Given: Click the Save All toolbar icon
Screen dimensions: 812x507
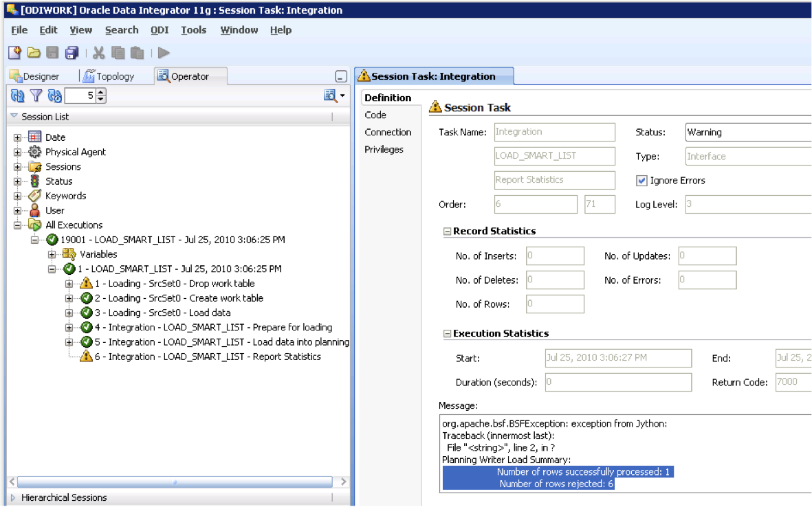Looking at the screenshot, I should 72,53.
